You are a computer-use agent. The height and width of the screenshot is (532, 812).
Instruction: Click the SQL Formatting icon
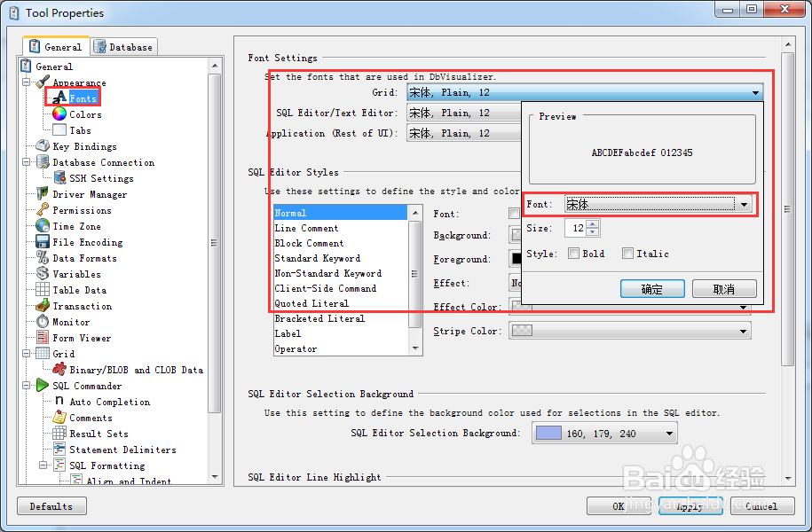point(59,465)
